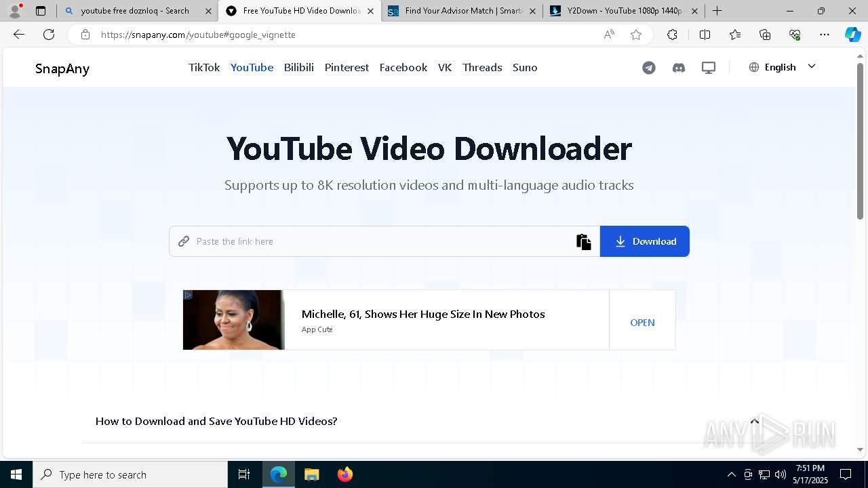Screen dimensions: 868x488
Task: Open the Read aloud icon
Action: pyautogui.click(x=609, y=35)
